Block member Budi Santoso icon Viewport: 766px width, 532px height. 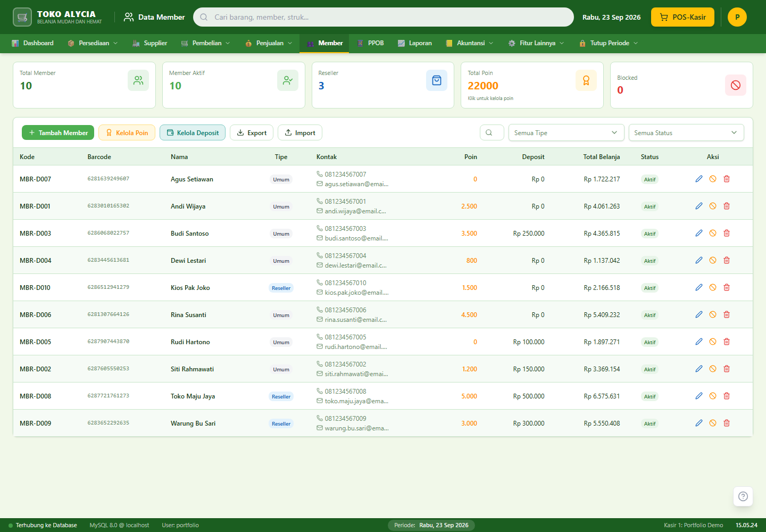pyautogui.click(x=713, y=233)
